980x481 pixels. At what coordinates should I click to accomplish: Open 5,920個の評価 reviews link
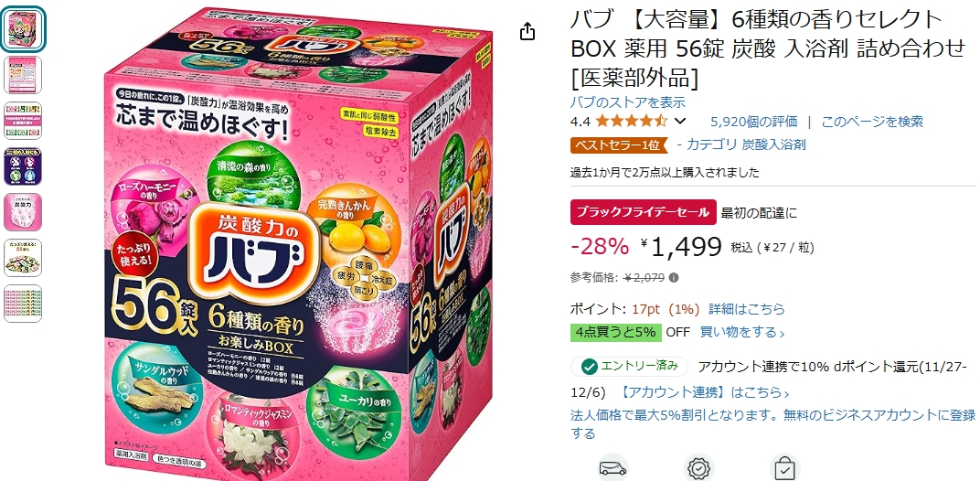(754, 122)
